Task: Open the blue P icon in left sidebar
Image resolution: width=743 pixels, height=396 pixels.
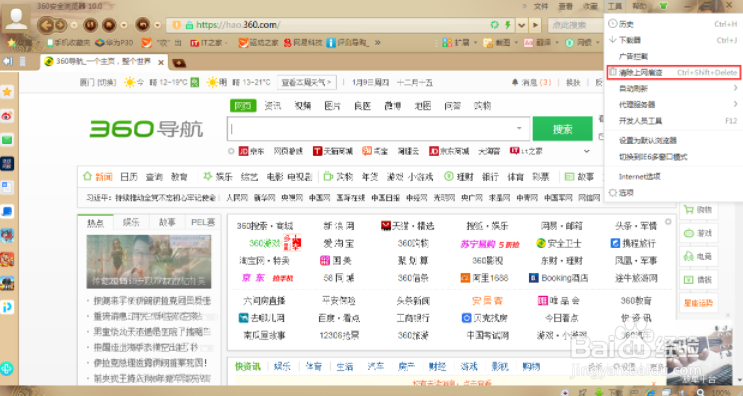Action: pyautogui.click(x=7, y=307)
